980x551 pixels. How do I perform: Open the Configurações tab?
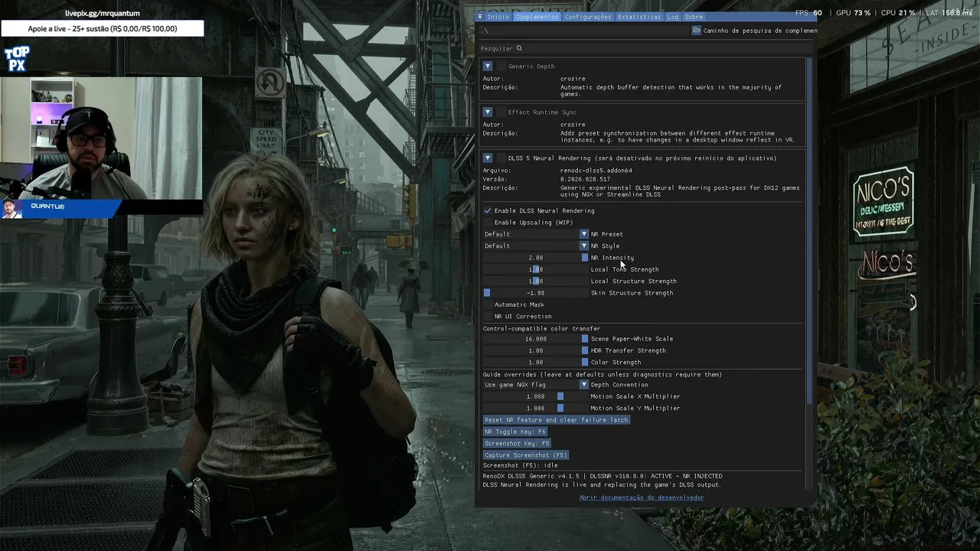[x=588, y=17]
